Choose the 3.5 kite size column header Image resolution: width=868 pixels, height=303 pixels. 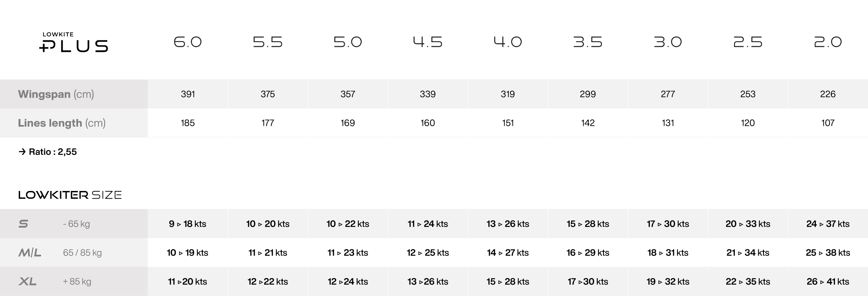pyautogui.click(x=588, y=42)
